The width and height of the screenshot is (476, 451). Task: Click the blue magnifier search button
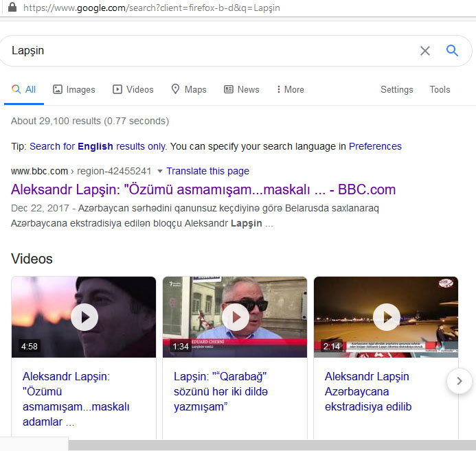click(452, 50)
